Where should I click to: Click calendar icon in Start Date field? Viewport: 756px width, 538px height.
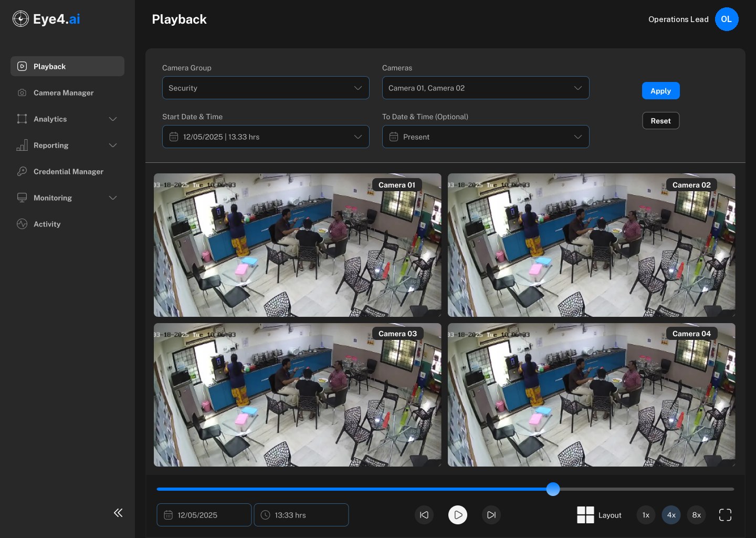[x=174, y=137]
